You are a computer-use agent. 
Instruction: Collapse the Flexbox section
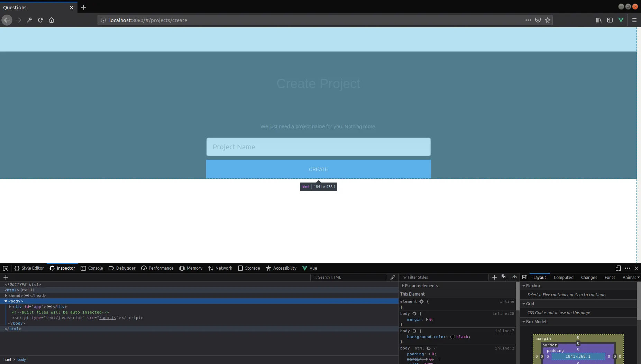pos(524,286)
